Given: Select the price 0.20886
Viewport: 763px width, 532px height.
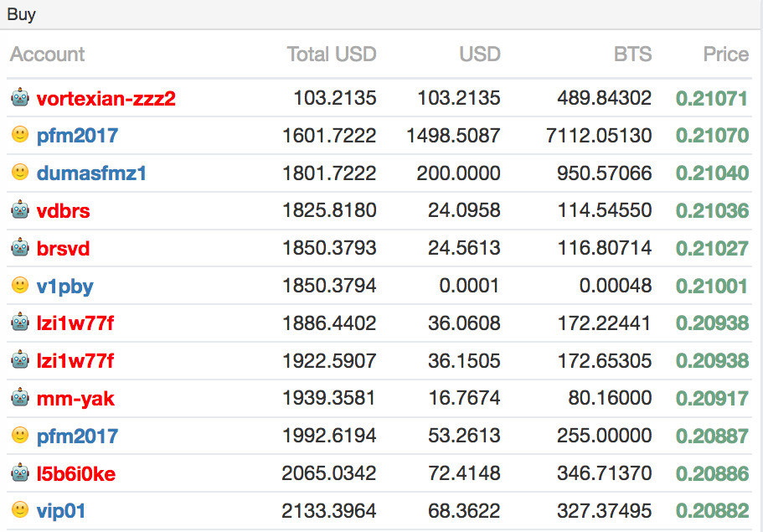Looking at the screenshot, I should click(712, 473).
